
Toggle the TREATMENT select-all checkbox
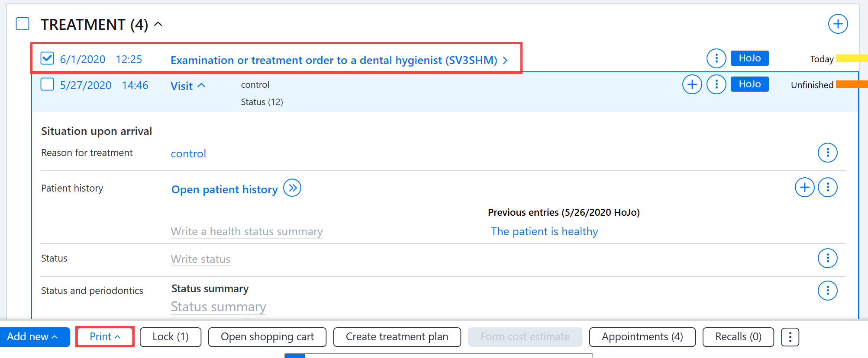tap(23, 24)
